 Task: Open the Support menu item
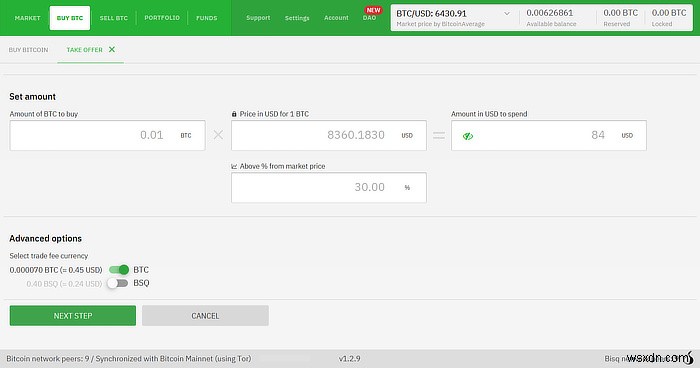coord(258,18)
